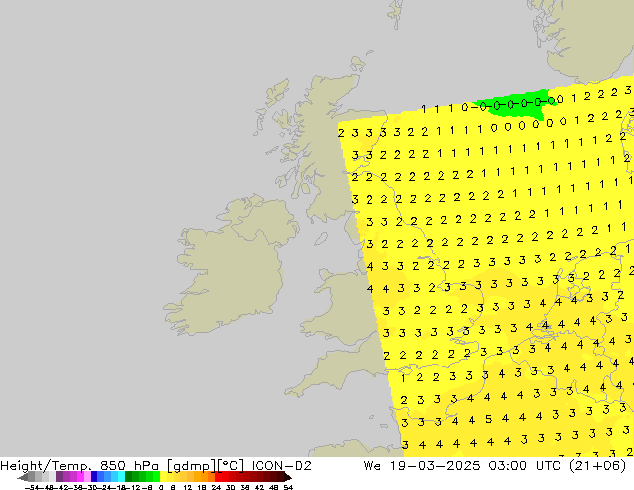Click the date text '19-03-2025'
634x490 pixels.
(x=435, y=466)
